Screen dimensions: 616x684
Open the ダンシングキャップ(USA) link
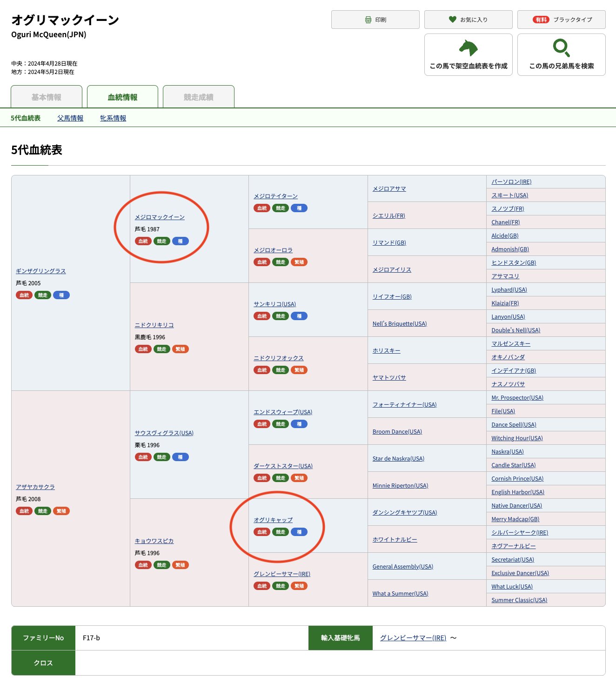tap(405, 512)
